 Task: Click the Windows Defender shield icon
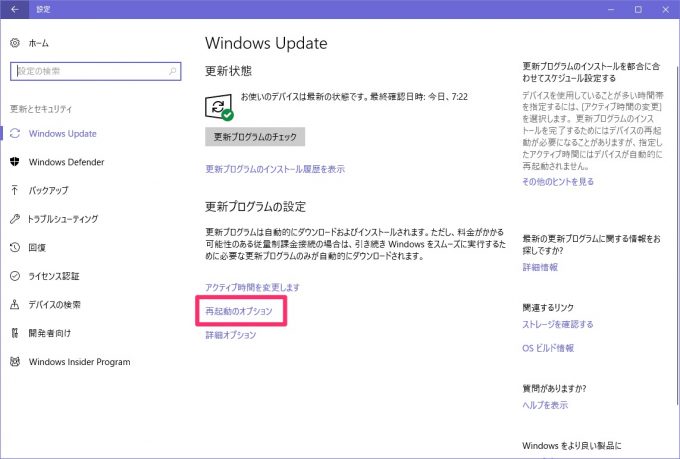(x=15, y=162)
